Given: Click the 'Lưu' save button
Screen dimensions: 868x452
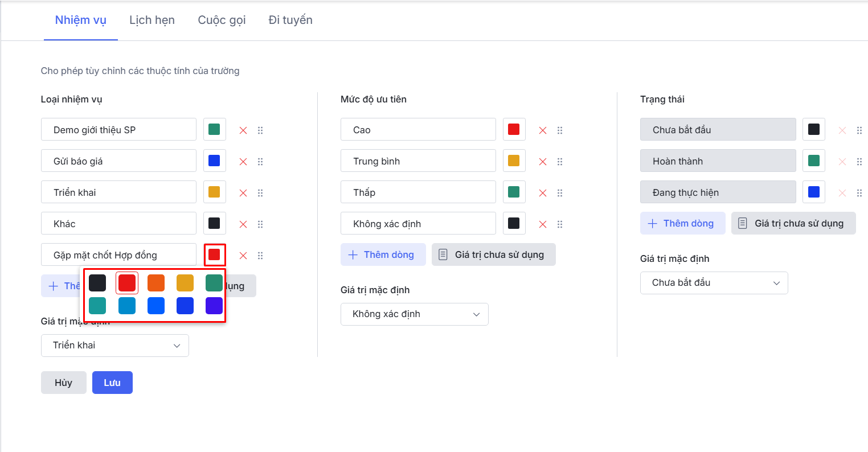Looking at the screenshot, I should pyautogui.click(x=112, y=383).
